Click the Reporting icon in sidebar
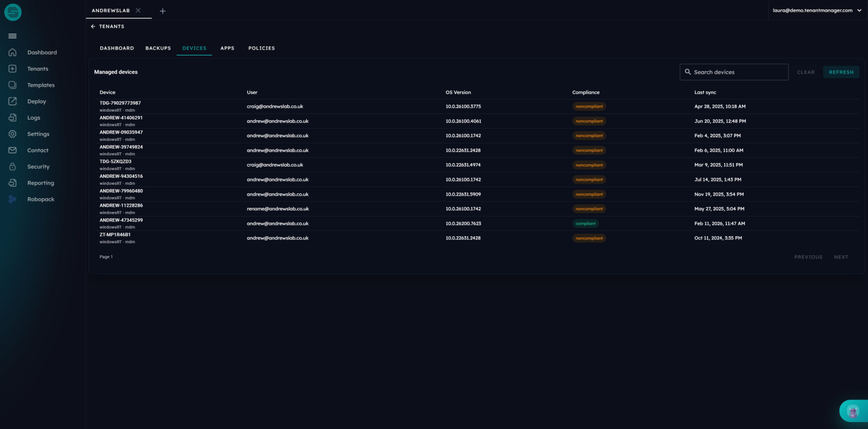The width and height of the screenshot is (868, 429). (13, 183)
